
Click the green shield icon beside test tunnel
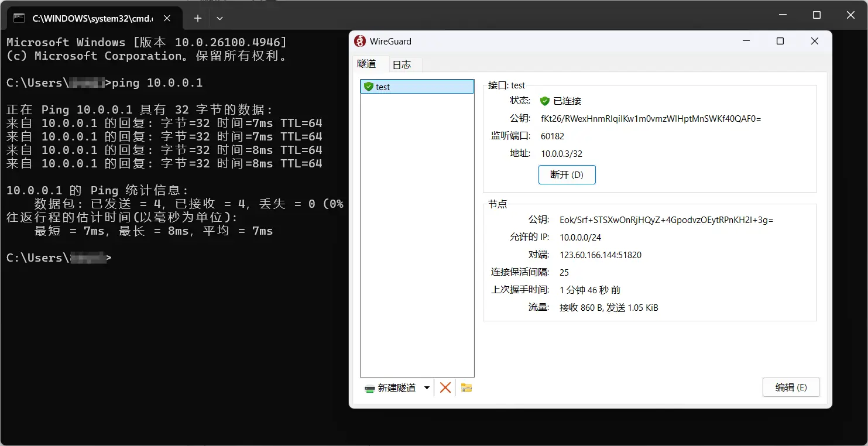tap(368, 87)
